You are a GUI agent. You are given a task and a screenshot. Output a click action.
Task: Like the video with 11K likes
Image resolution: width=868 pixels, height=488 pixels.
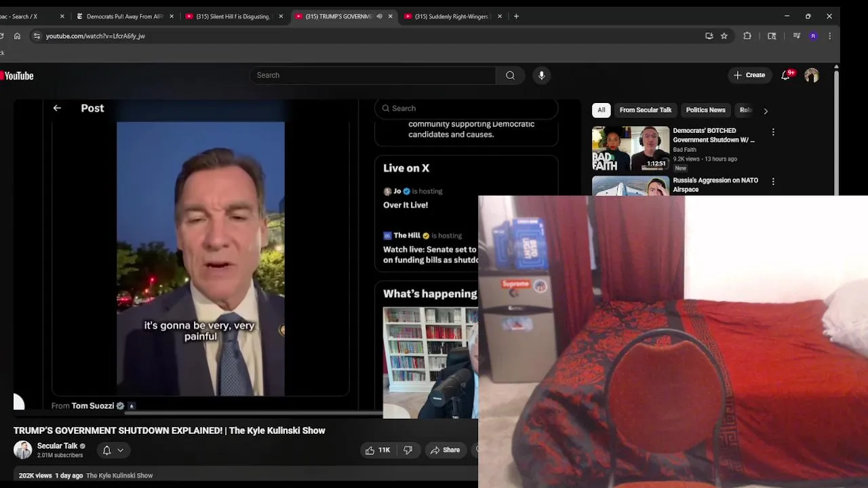(x=378, y=450)
